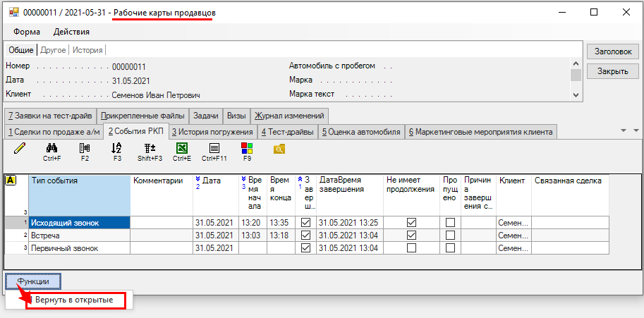
Task: Toggle 'Не имеет продолжения' checkbox for Встреча
Action: pos(412,236)
